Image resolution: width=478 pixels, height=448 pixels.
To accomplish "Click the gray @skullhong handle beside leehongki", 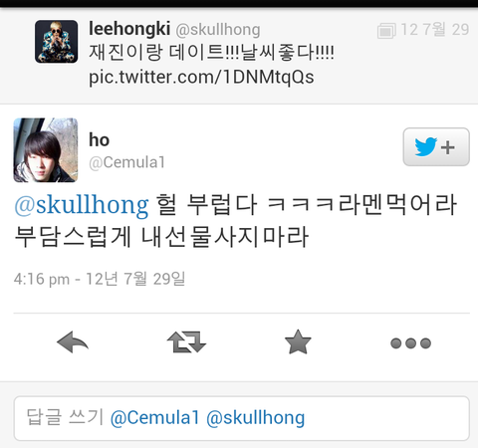I will coord(218,30).
